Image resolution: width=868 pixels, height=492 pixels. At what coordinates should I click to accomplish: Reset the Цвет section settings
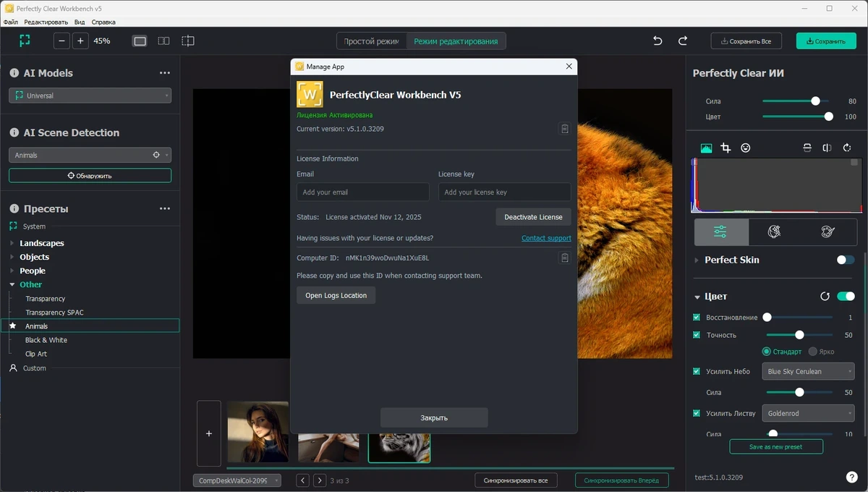(x=825, y=297)
